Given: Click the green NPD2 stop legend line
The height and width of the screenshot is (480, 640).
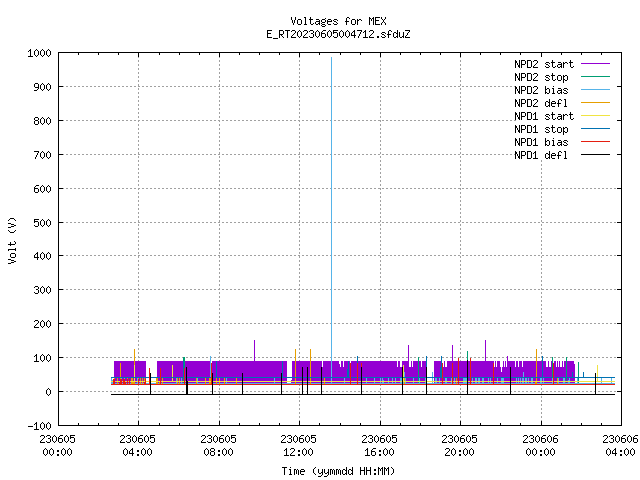Looking at the screenshot, I should pyautogui.click(x=596, y=77).
